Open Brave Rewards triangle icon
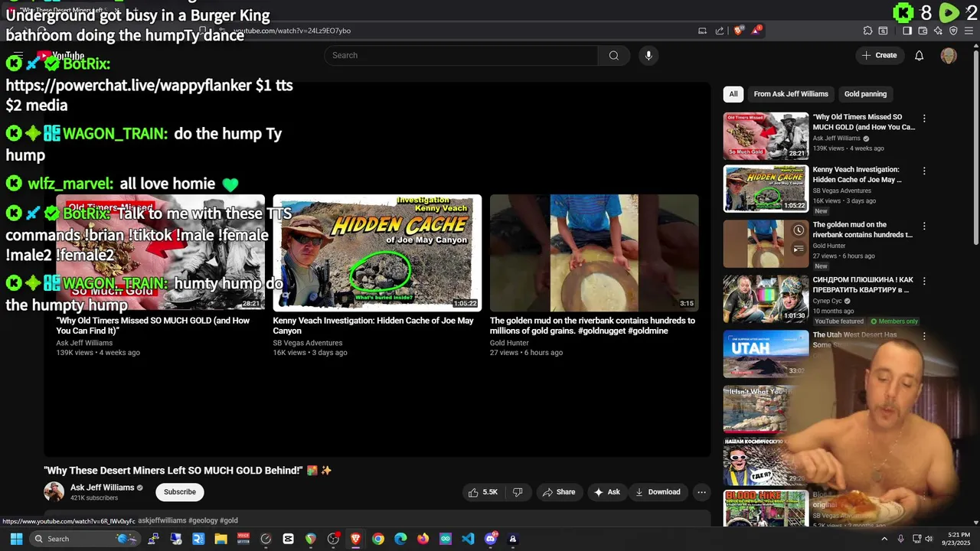980x551 pixels. coord(757,31)
